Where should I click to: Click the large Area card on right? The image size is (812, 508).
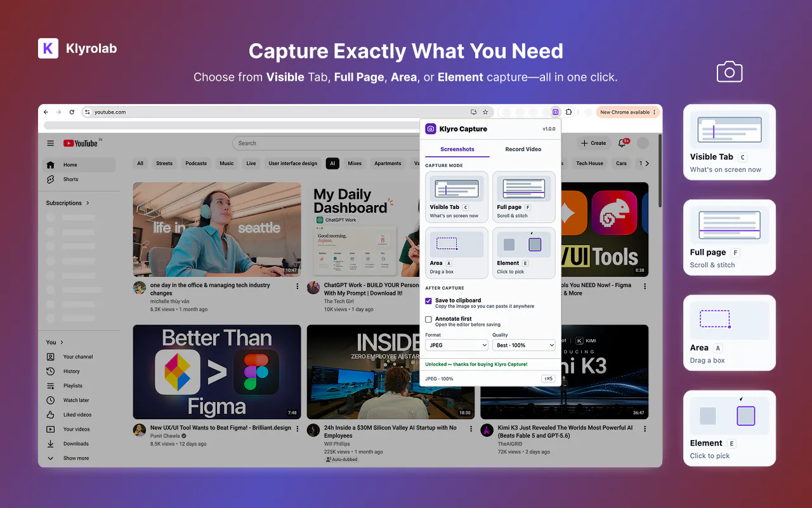point(730,333)
